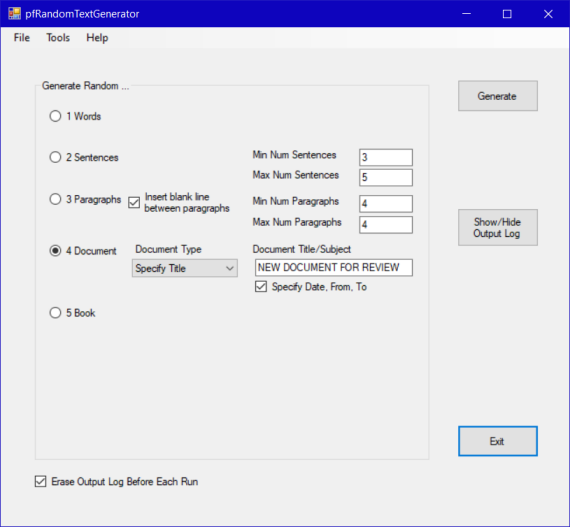This screenshot has width=570, height=527.
Task: Click the Show/Hide Output Log button
Action: point(498,228)
